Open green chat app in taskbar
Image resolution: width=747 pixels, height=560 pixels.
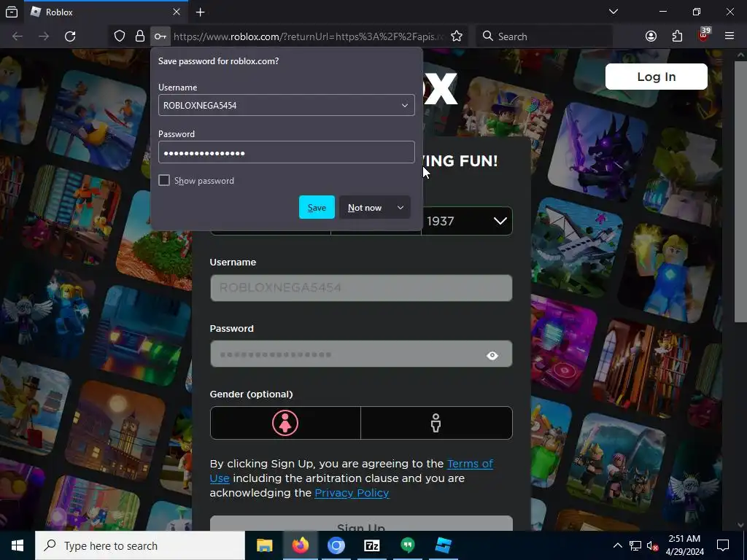pos(407,545)
